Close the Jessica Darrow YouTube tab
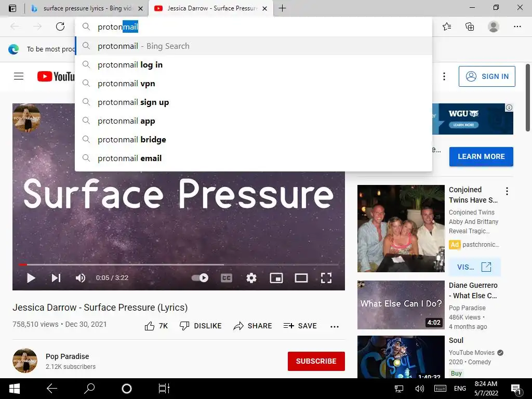The image size is (532, 399). (x=265, y=8)
